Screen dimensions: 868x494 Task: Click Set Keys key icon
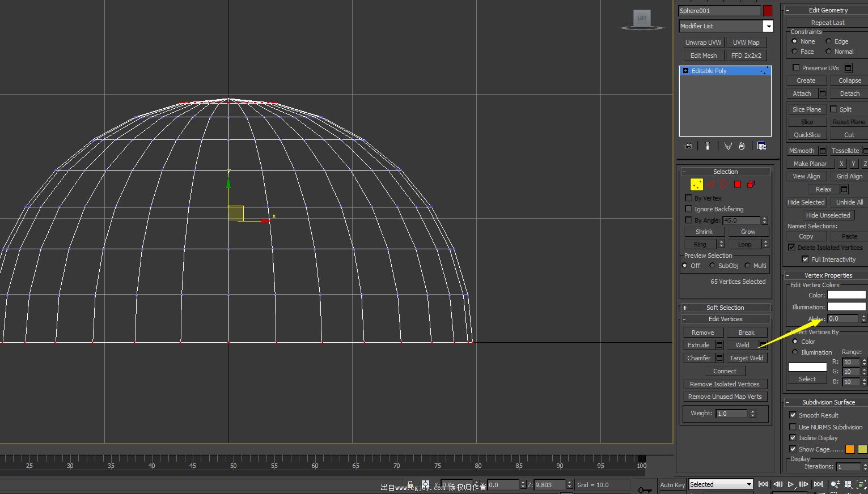click(x=645, y=489)
